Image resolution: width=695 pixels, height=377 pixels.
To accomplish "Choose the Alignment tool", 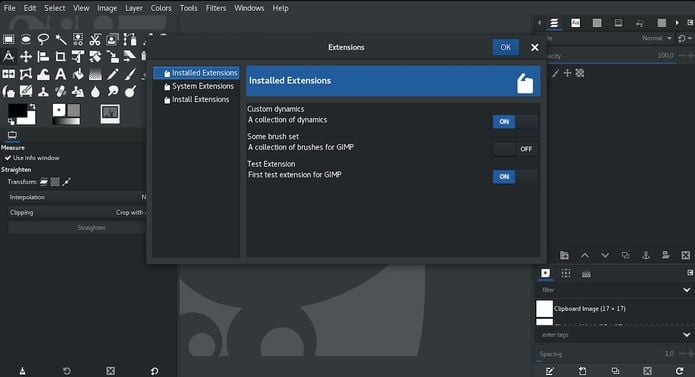I will (43, 57).
